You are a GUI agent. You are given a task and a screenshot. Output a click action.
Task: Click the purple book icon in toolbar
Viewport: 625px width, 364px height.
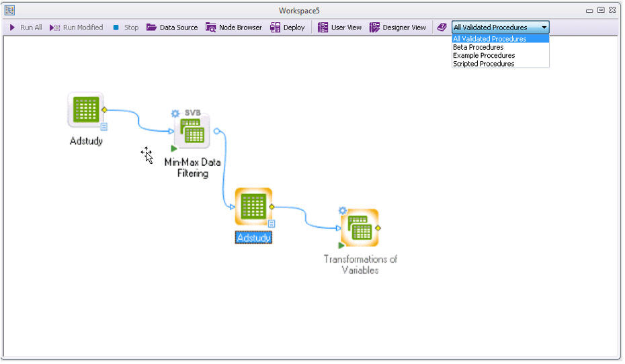442,28
